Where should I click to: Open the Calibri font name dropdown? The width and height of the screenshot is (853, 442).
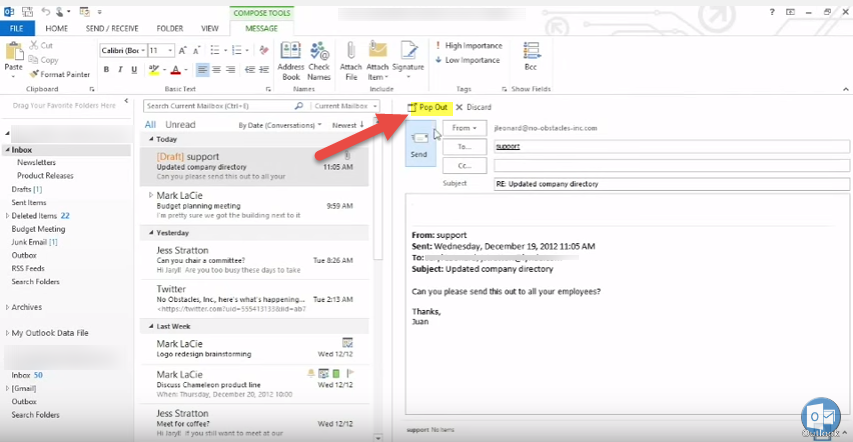pos(144,50)
